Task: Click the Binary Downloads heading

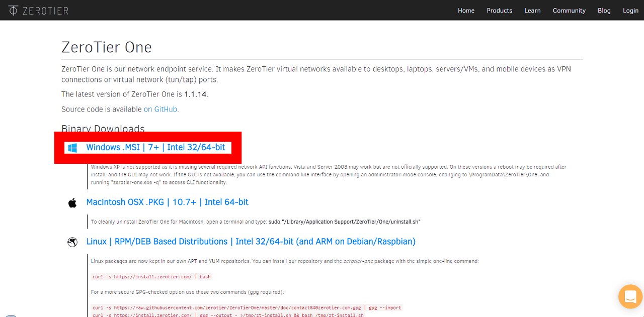Action: click(x=103, y=129)
